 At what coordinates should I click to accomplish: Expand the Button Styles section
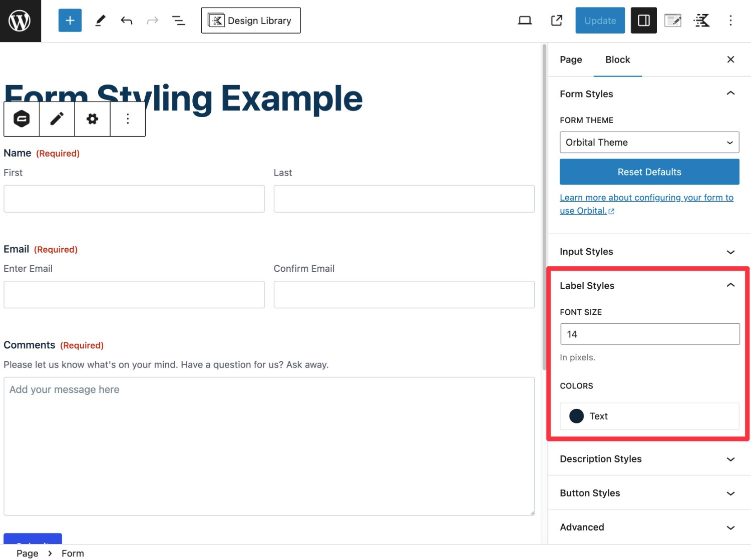[649, 493]
